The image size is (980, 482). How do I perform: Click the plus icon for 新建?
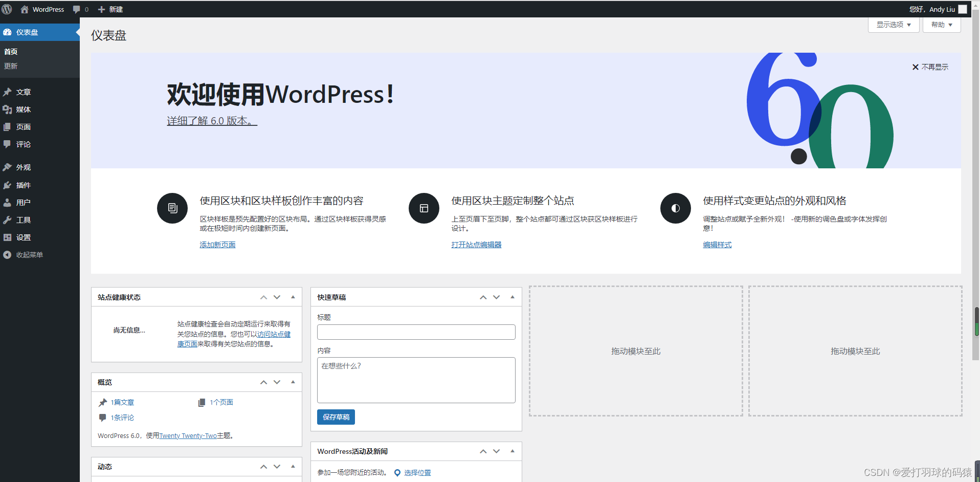(101, 9)
